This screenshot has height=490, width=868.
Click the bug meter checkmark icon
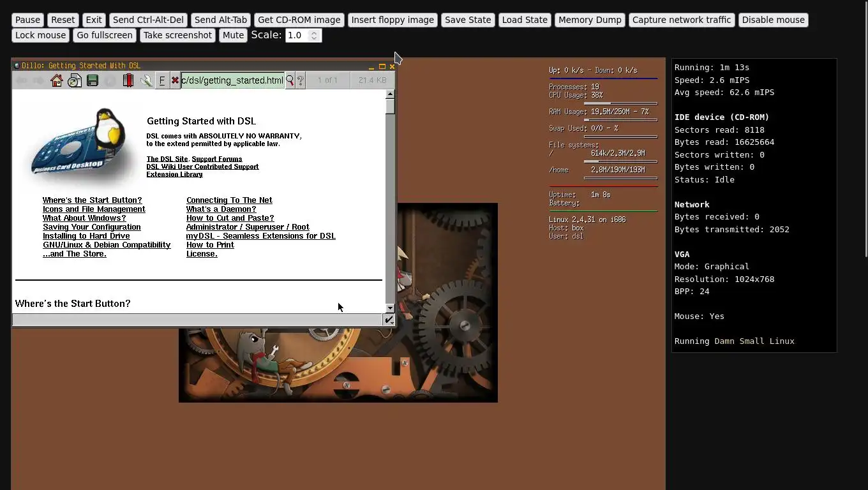click(x=389, y=320)
